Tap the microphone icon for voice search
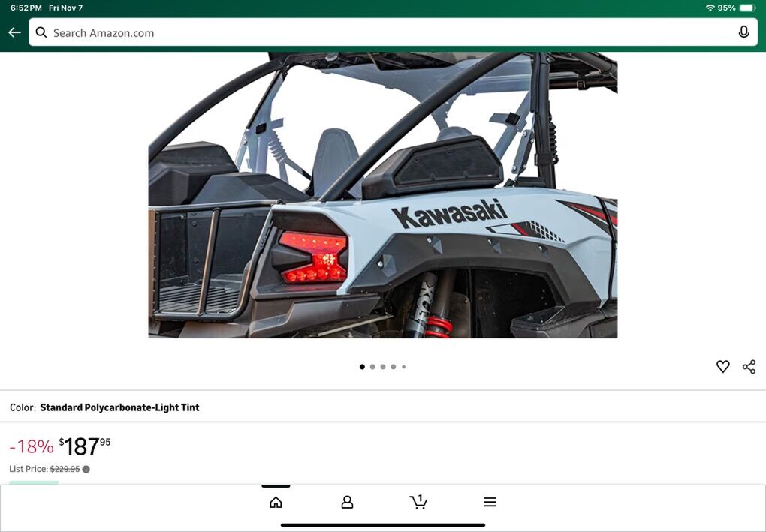Viewport: 766px width, 532px height. click(x=743, y=32)
